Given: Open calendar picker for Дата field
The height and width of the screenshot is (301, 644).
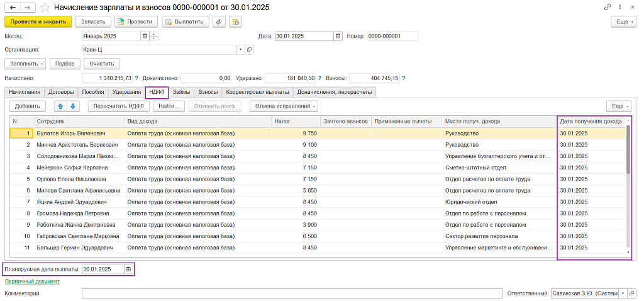Looking at the screenshot, I should [338, 36].
